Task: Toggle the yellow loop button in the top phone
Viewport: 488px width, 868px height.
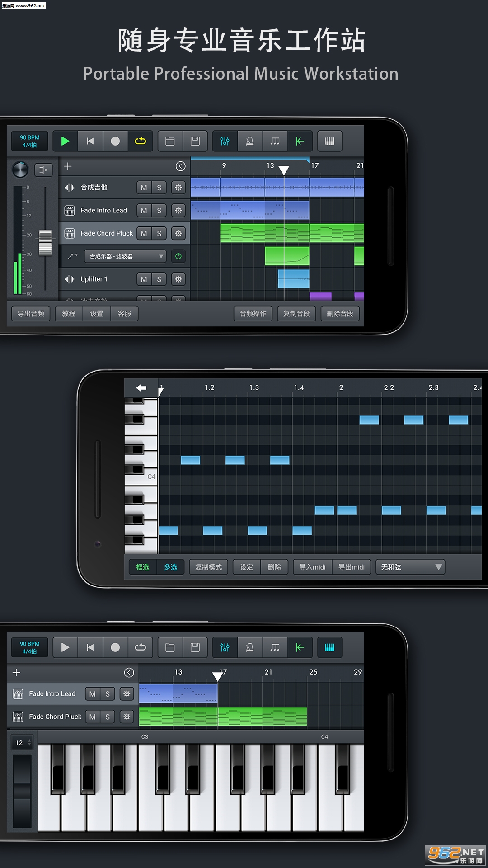Action: tap(140, 141)
